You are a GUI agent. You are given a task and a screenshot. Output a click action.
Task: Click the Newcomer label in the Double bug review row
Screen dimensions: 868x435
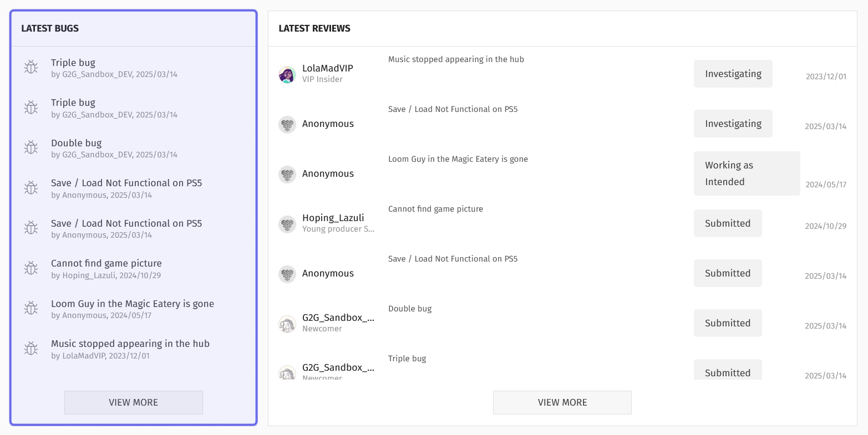coord(322,329)
